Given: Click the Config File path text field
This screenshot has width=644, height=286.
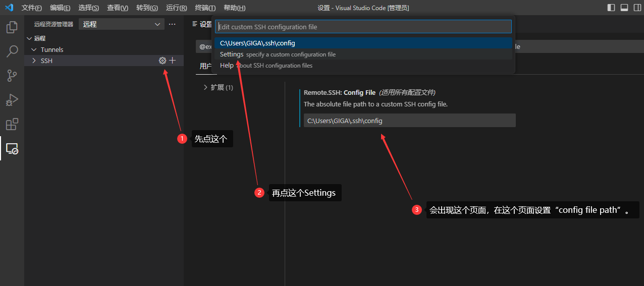Looking at the screenshot, I should click(409, 121).
